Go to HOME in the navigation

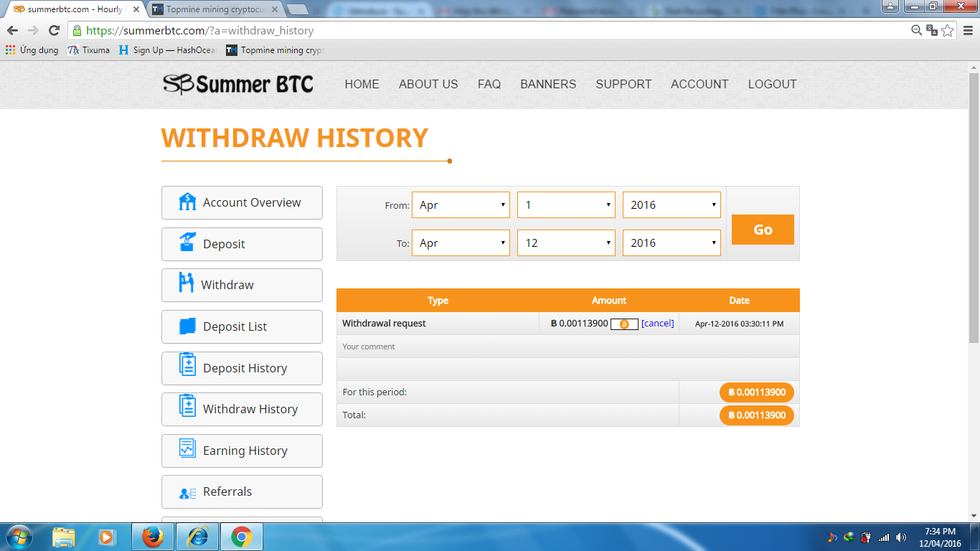point(362,84)
